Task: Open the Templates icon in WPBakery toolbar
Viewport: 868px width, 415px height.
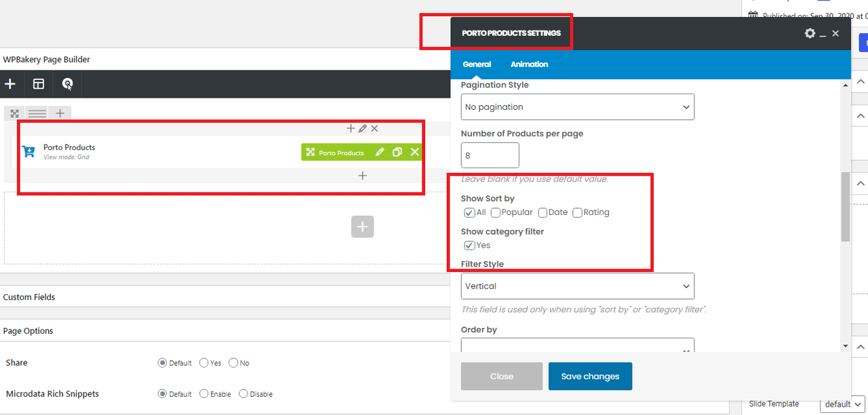Action: click(x=39, y=84)
